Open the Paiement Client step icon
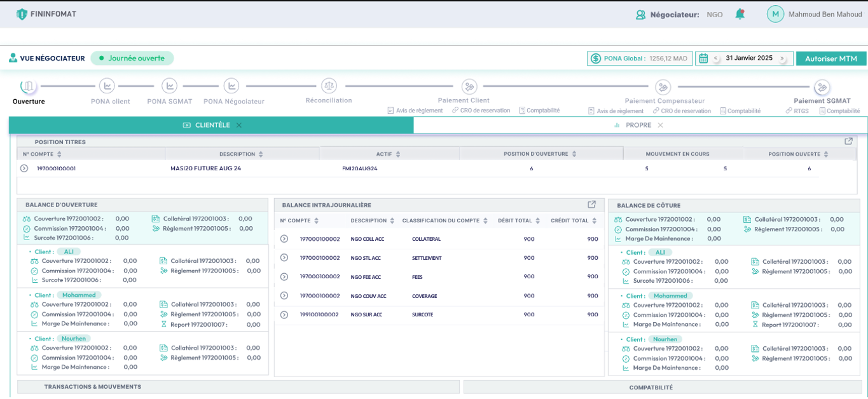The width and height of the screenshot is (868, 399). [469, 86]
